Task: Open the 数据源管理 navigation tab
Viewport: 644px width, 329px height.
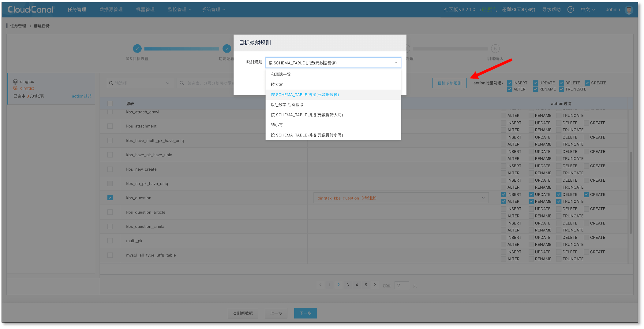Action: (x=111, y=9)
